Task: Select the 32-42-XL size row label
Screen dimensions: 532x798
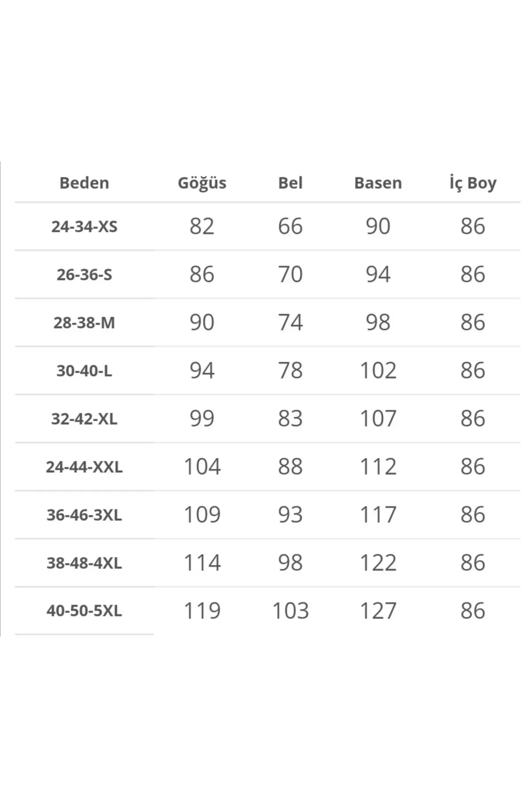Action: tap(84, 419)
